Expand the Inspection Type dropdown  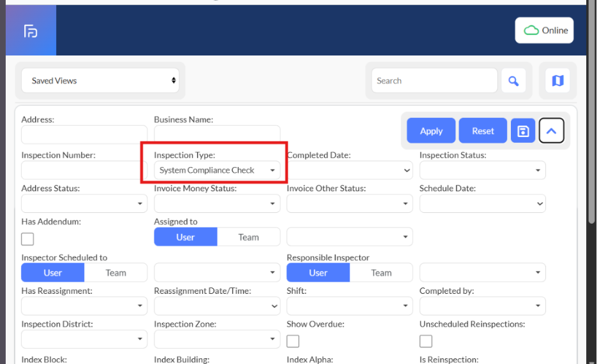(217, 170)
